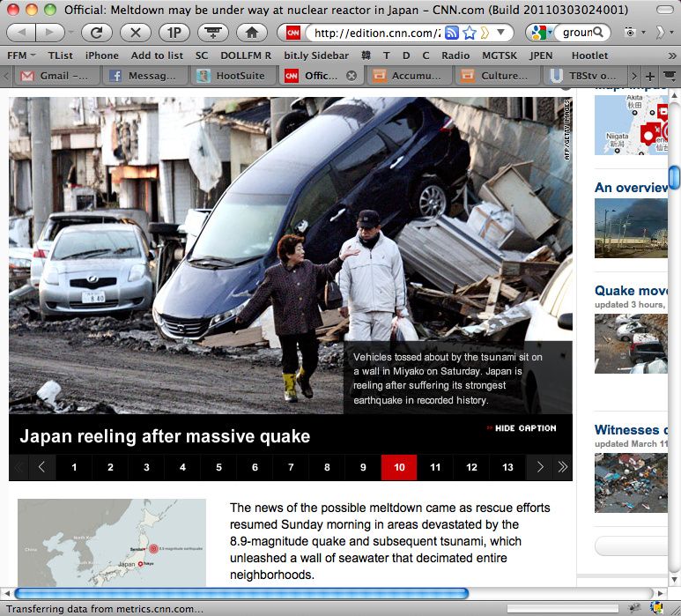681x616 pixels.
Task: Go to gallery photo 5
Action: click(218, 467)
